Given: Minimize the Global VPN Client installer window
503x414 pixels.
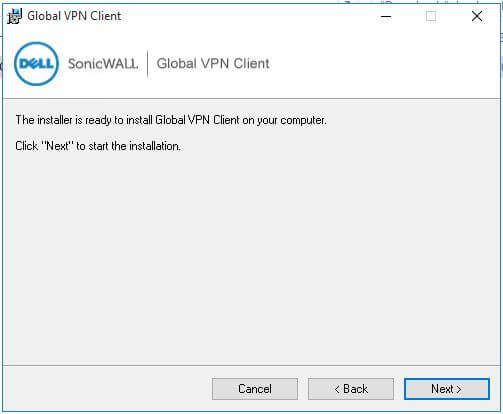Looking at the screenshot, I should tap(386, 16).
